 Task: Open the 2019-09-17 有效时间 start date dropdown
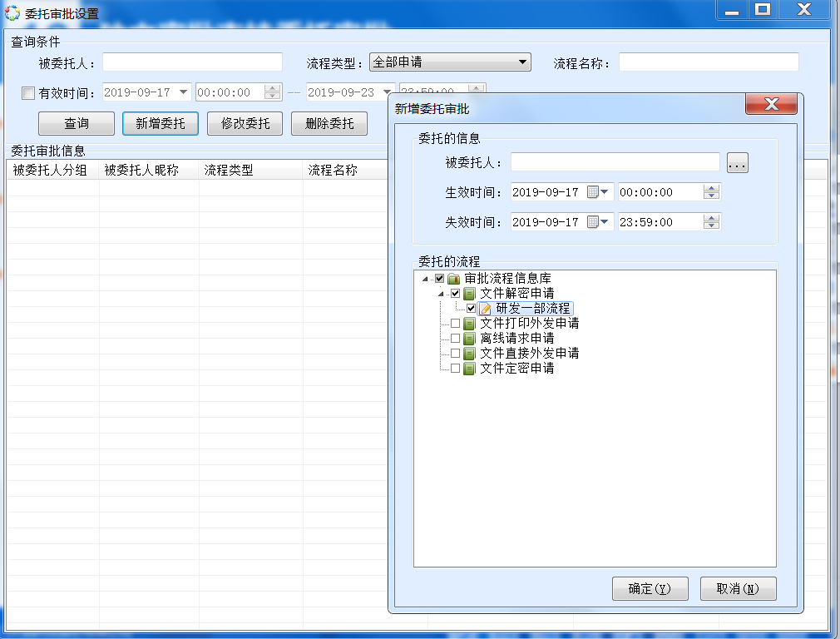click(183, 92)
